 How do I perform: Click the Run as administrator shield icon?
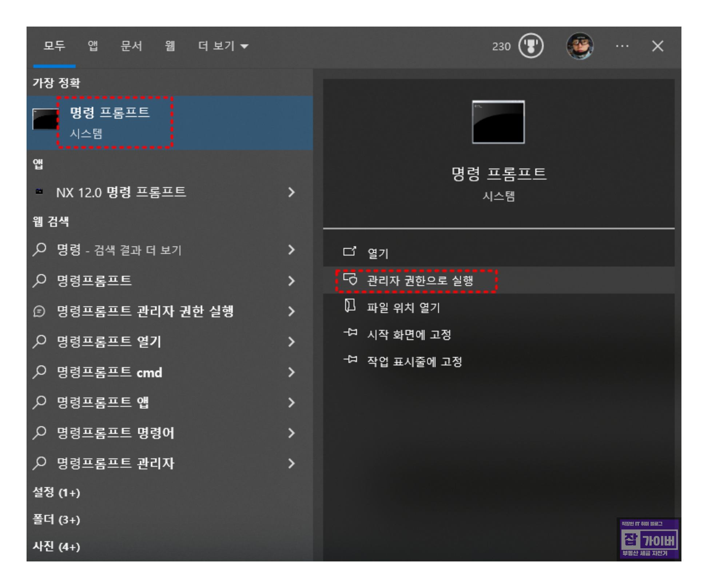(x=350, y=280)
